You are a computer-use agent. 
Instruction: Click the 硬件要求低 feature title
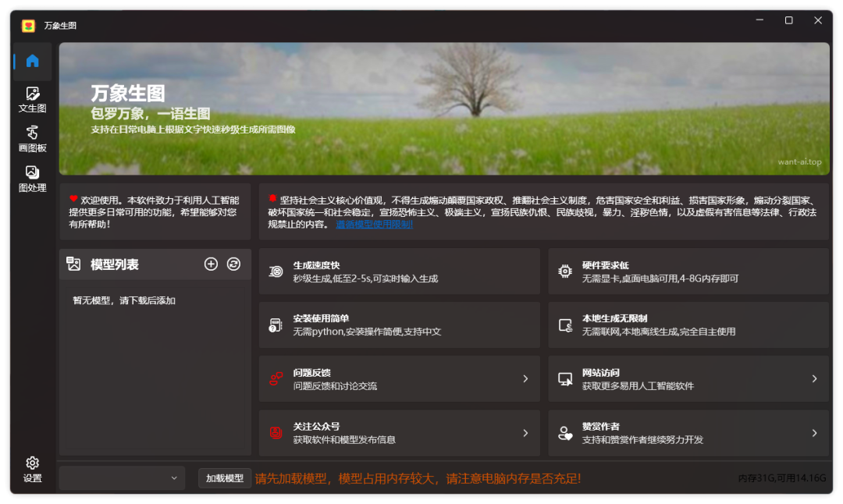click(606, 265)
